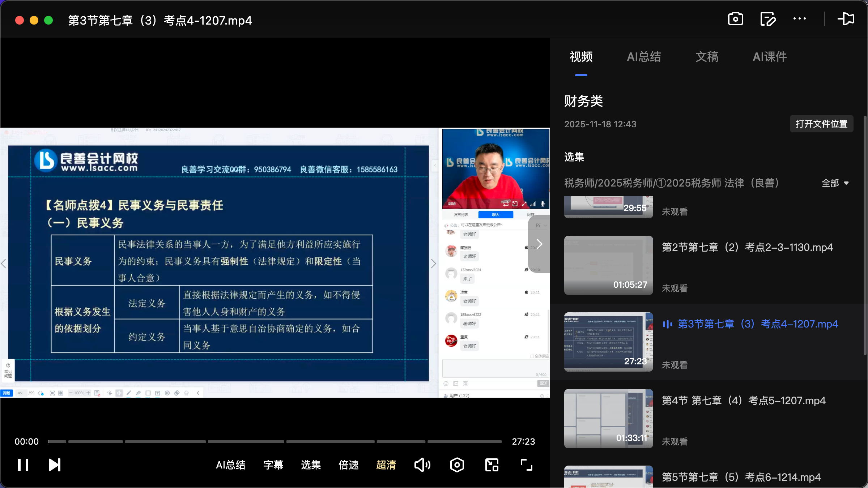Click the 打开文件位置 button

coord(821,124)
